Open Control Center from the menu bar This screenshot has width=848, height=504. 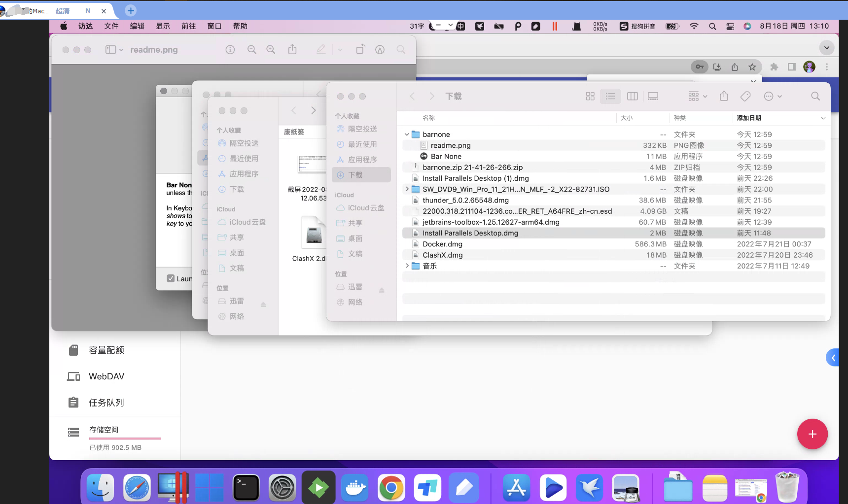point(730,26)
